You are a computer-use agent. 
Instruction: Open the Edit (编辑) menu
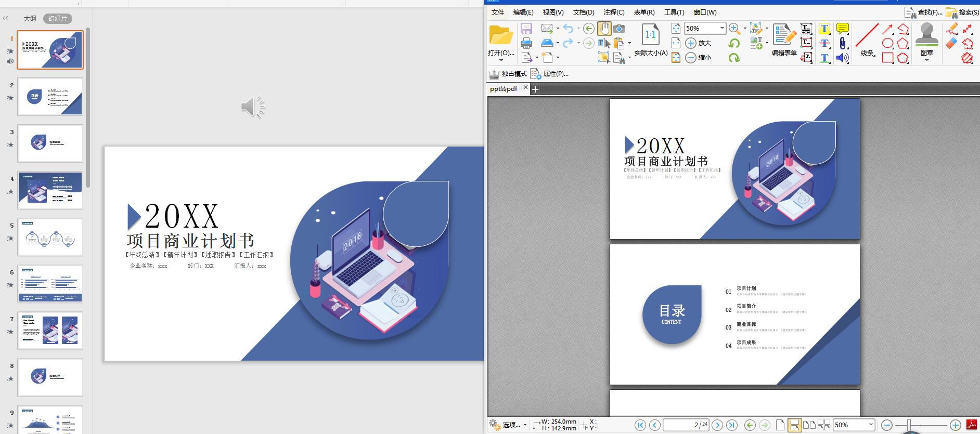[x=523, y=12]
